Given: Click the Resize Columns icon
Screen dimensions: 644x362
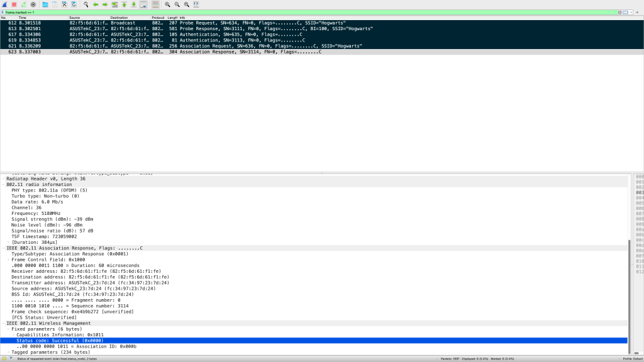Looking at the screenshot, I should tap(197, 4).
